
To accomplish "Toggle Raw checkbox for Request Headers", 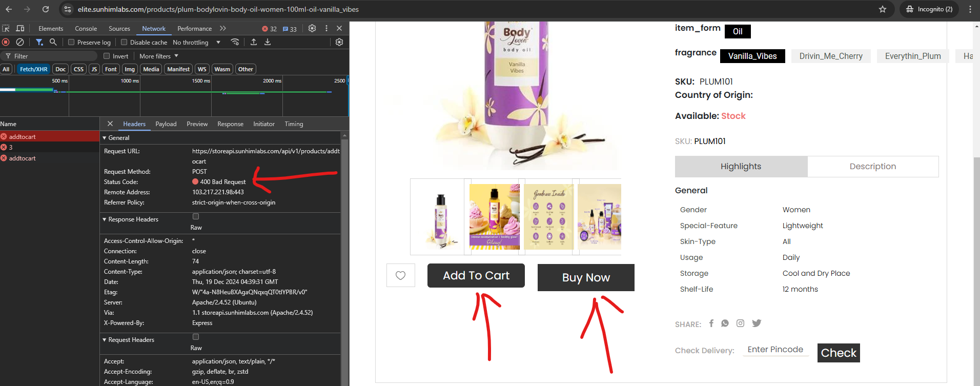I will (196, 337).
